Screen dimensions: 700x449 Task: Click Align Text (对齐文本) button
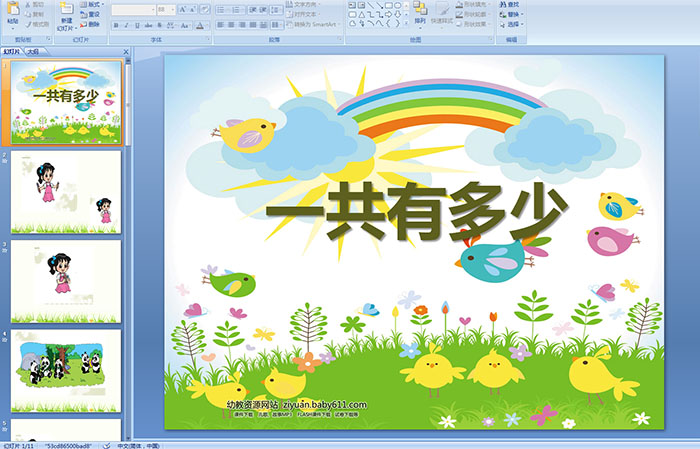point(303,14)
